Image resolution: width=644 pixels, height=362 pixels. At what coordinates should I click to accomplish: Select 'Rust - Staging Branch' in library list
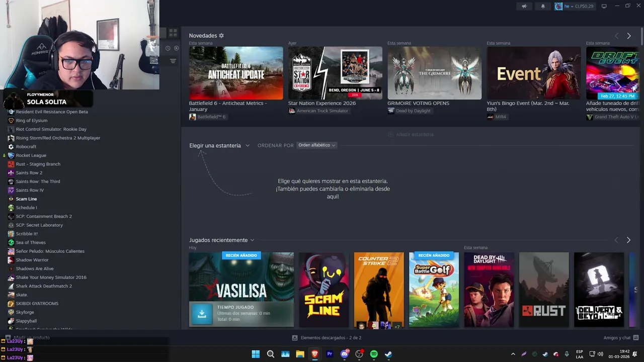point(38,164)
